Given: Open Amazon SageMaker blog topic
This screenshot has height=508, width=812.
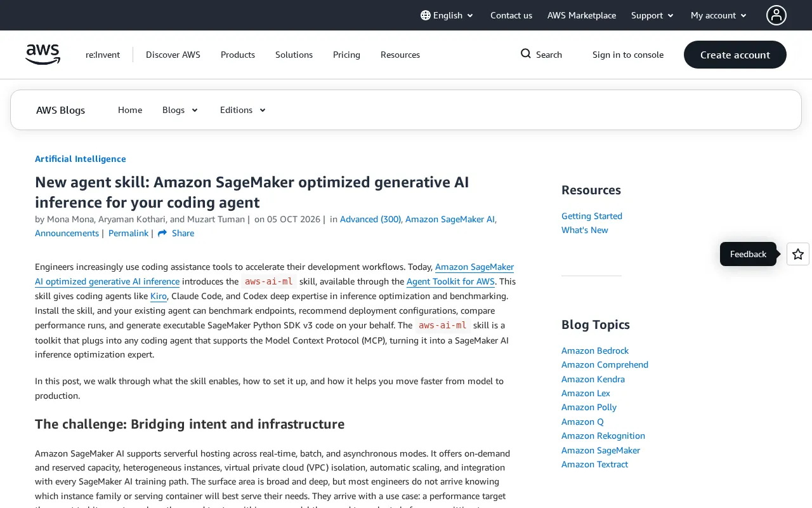Looking at the screenshot, I should point(601,450).
